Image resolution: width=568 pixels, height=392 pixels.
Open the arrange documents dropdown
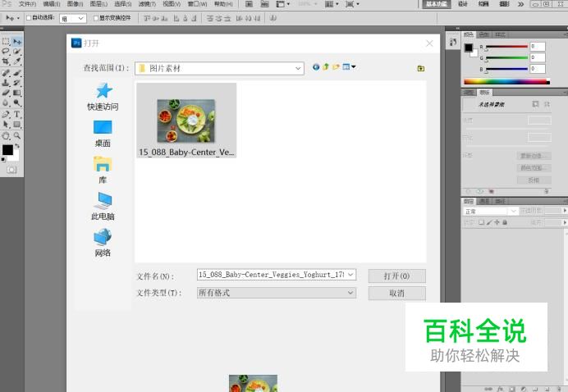[x=332, y=4]
